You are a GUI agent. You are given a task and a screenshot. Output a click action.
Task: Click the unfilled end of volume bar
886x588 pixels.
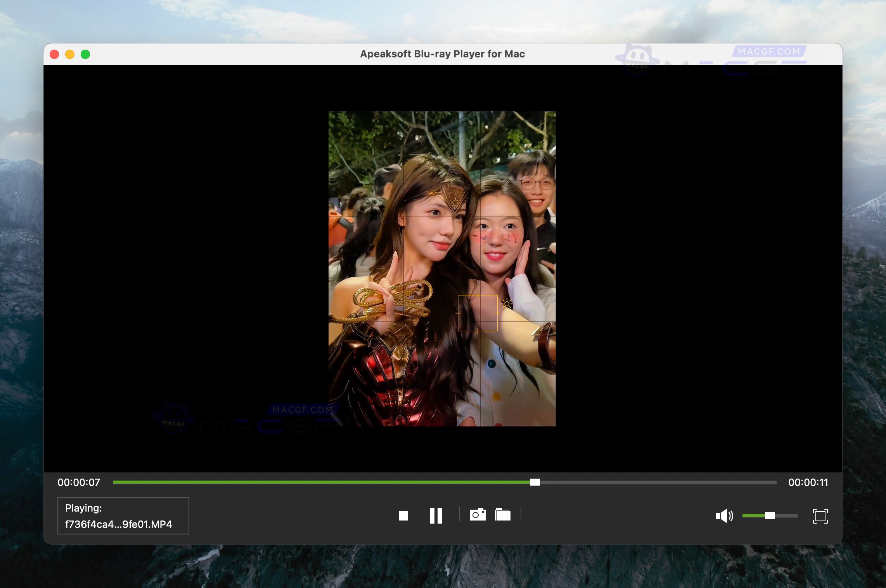787,516
